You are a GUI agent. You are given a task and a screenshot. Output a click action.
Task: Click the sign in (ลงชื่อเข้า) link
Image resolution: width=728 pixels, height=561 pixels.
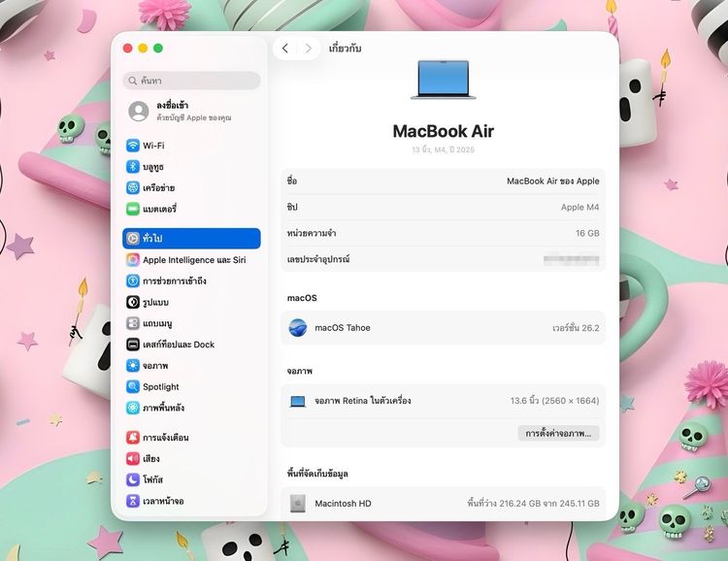tap(172, 106)
